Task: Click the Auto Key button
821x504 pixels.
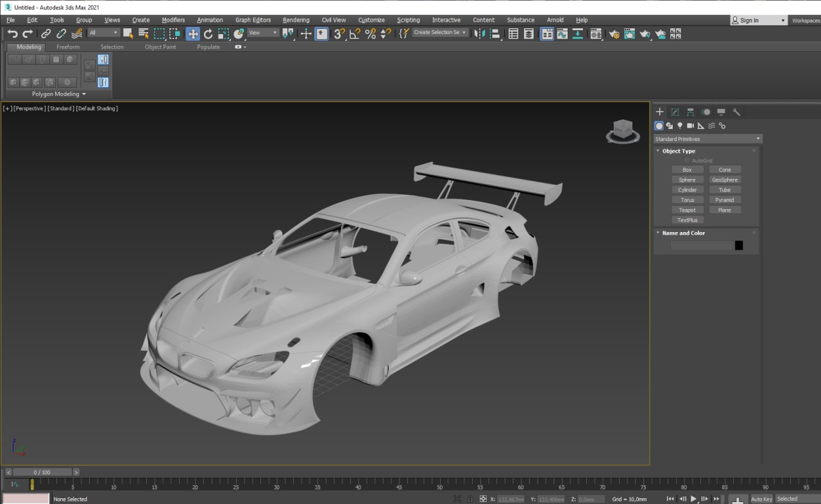Action: 761,499
